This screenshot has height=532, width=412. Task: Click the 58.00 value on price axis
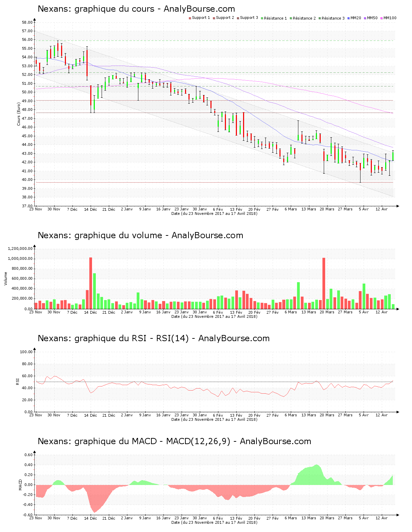(x=27, y=22)
